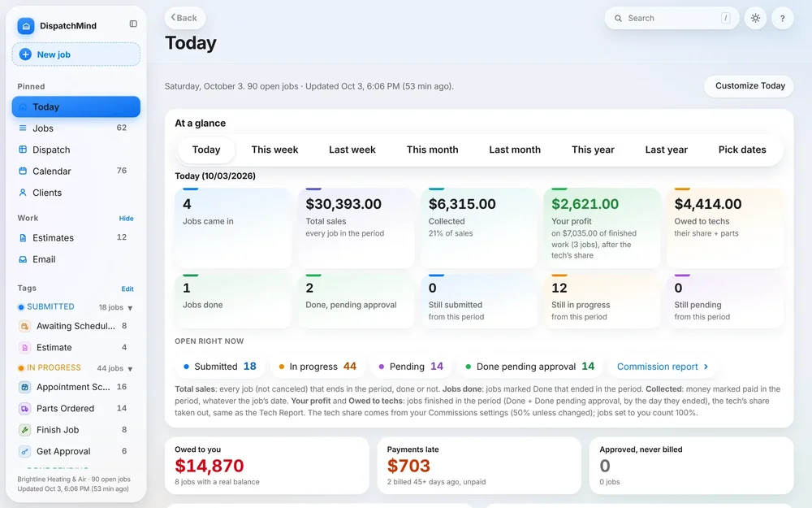
Task: Open Estimates under Work
Action: [x=76, y=238]
